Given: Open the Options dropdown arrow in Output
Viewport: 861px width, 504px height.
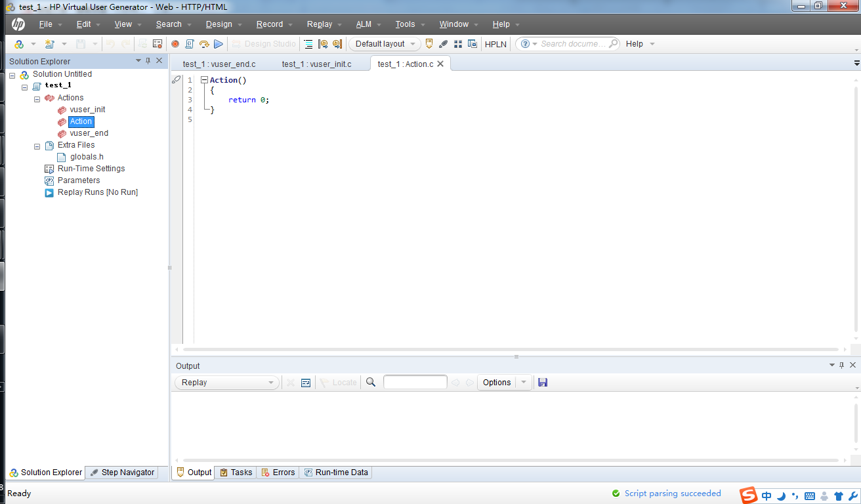Looking at the screenshot, I should pyautogui.click(x=524, y=383).
